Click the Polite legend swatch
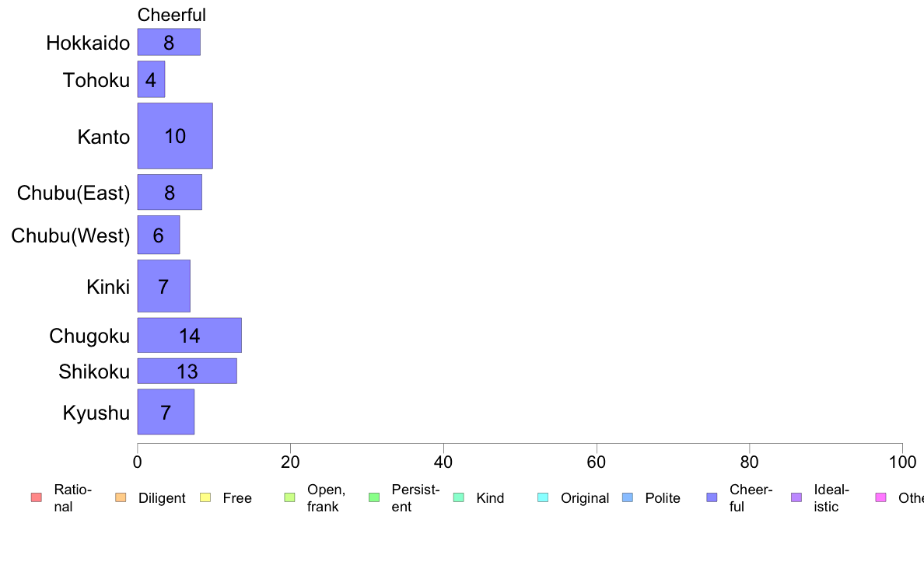The image size is (924, 572). click(x=628, y=497)
